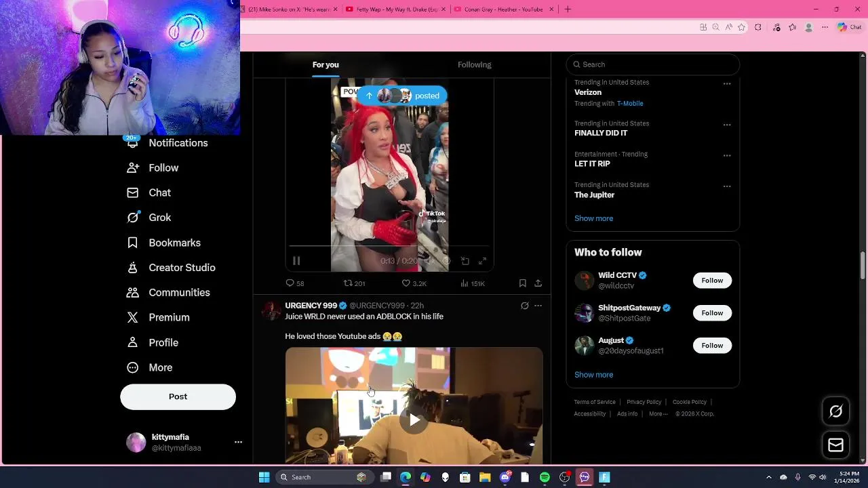Open Spotify from the taskbar
Viewport: 868px width, 488px height.
coord(545,477)
